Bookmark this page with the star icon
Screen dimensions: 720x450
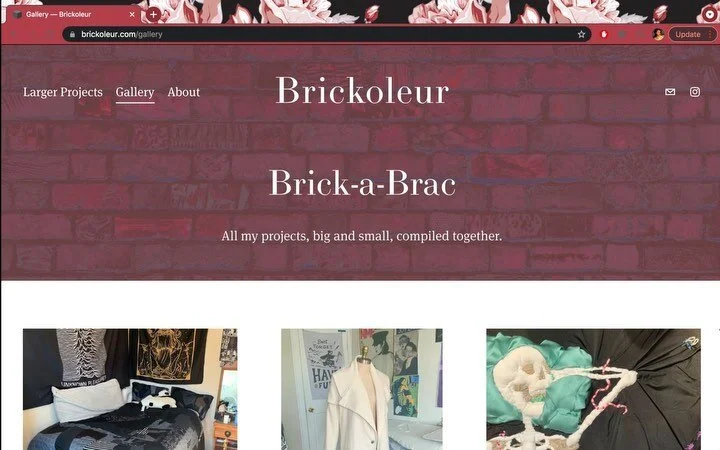coord(581,34)
